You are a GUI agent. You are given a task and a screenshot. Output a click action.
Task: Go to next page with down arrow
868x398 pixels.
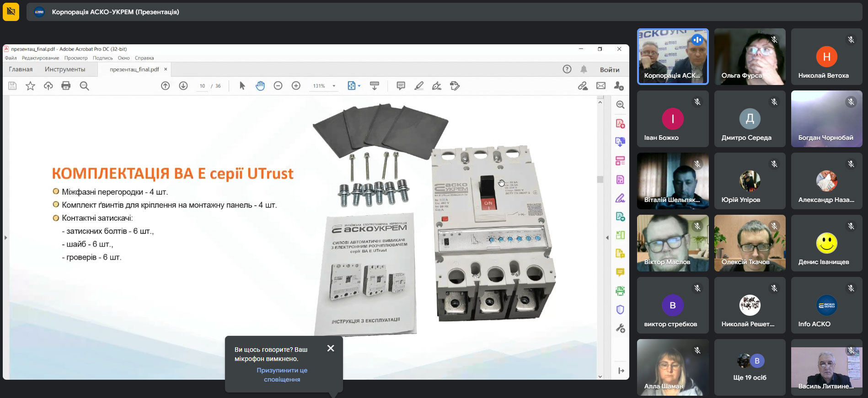183,86
